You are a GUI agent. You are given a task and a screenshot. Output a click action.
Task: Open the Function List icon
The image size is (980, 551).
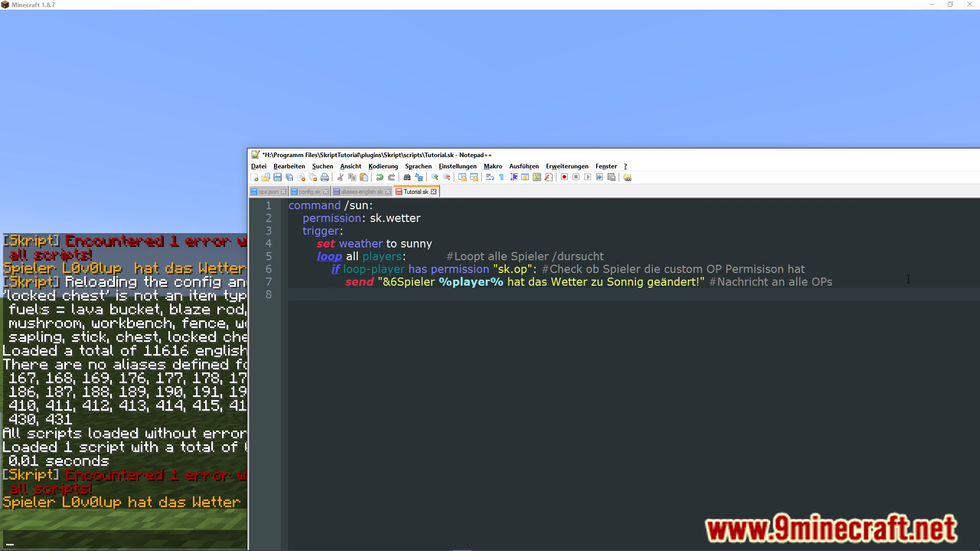[x=549, y=178]
